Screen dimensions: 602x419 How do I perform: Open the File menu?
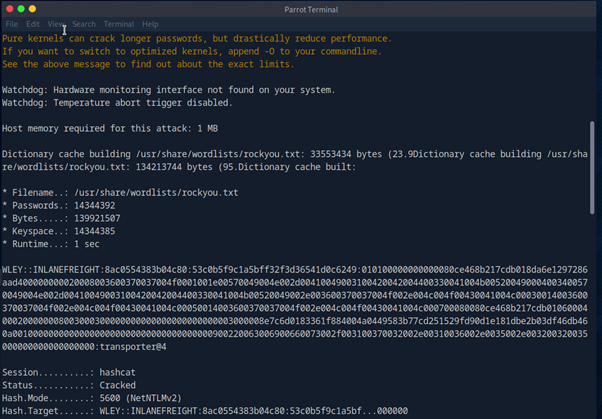(12, 24)
